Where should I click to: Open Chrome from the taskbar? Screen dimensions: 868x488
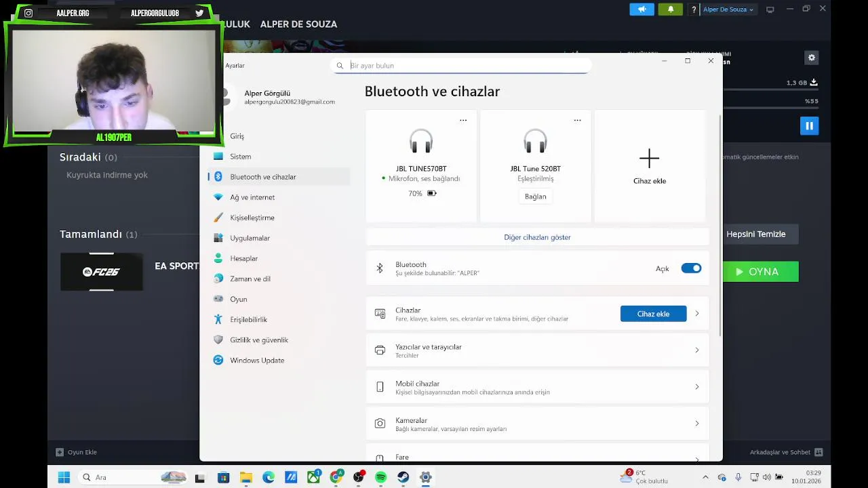[x=336, y=478]
